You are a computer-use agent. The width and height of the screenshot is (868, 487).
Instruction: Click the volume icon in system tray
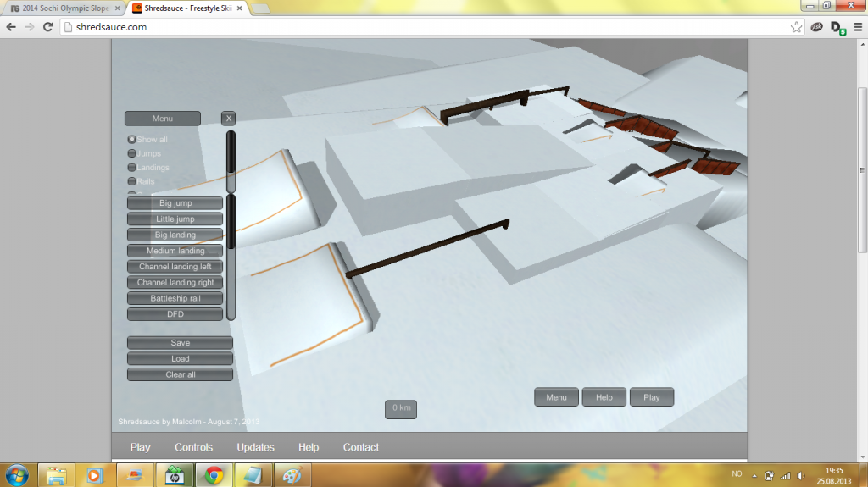(x=799, y=475)
